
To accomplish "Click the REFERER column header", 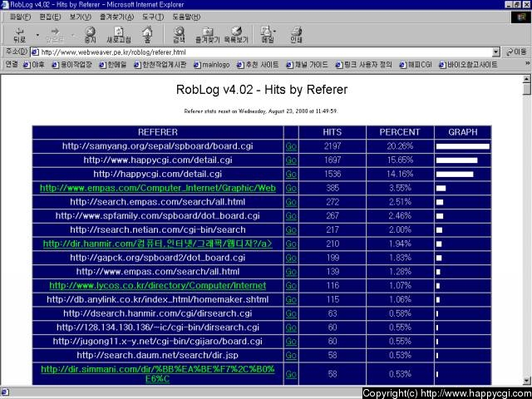I will [158, 132].
